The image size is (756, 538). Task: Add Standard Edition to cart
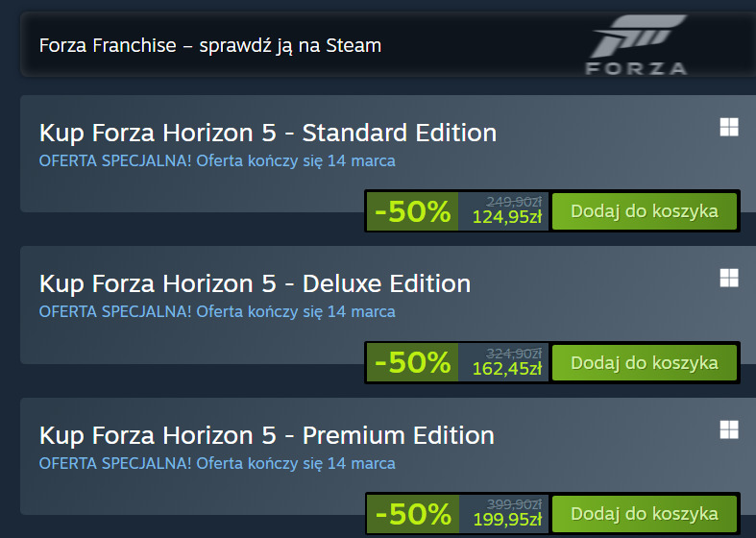[644, 211]
